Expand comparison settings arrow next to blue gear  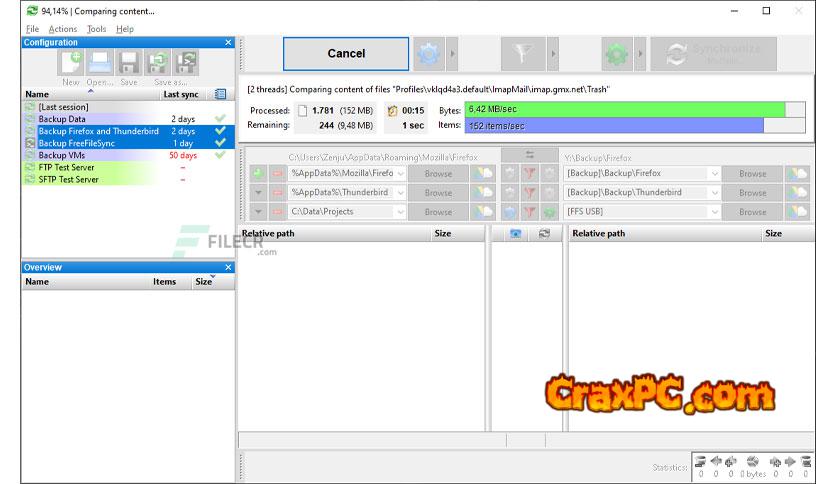452,54
